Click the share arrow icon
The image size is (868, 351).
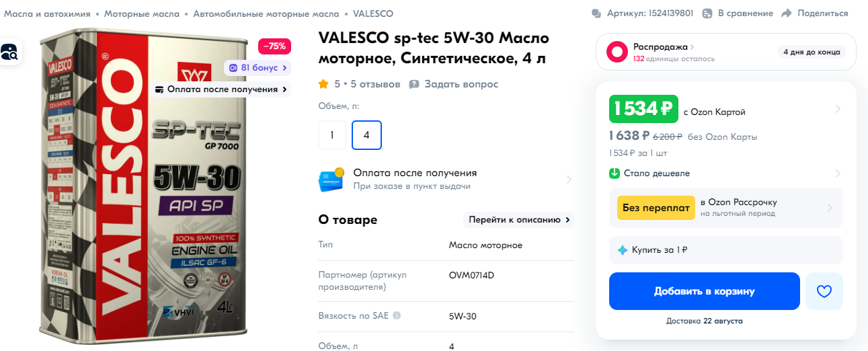787,13
